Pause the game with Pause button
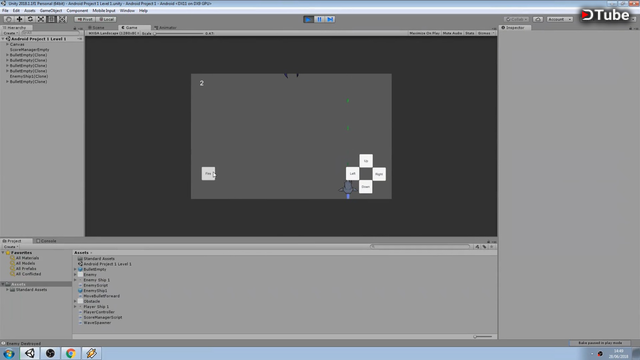This screenshot has height=360, width=640. click(x=319, y=19)
